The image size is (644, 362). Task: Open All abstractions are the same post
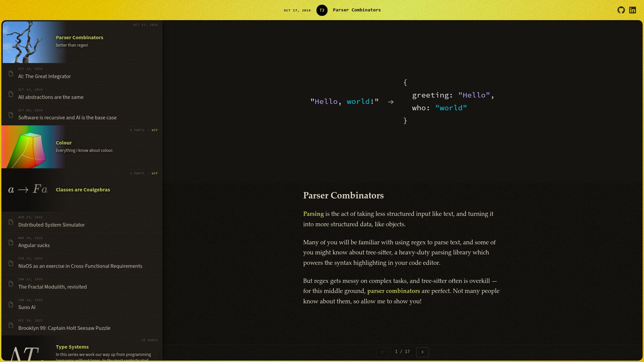pos(51,97)
